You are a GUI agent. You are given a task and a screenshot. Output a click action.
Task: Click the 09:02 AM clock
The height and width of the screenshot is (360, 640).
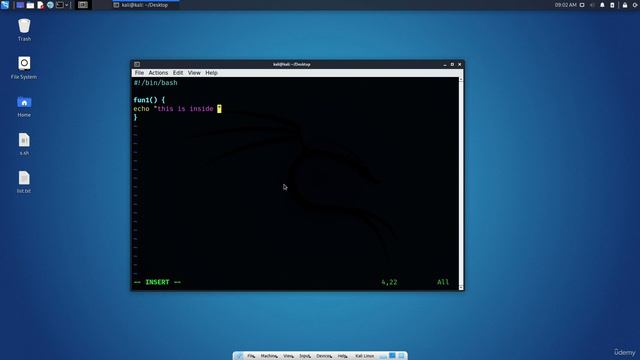coord(565,5)
